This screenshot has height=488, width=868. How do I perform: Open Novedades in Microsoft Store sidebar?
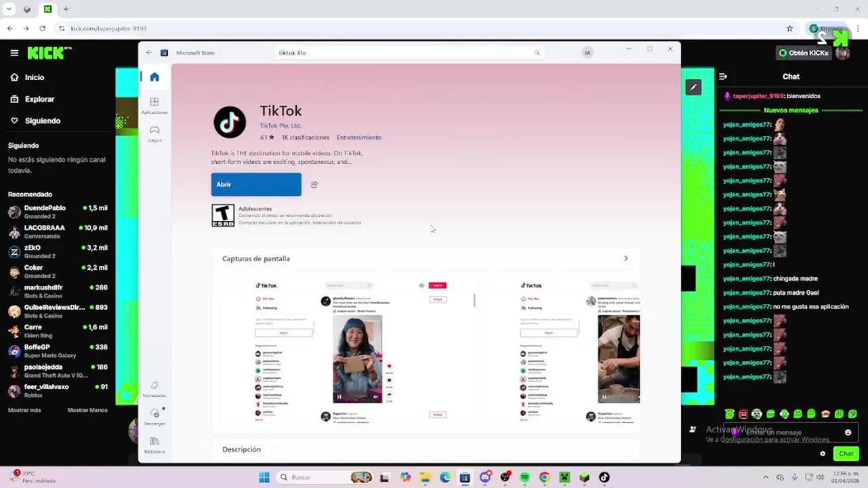pos(154,389)
